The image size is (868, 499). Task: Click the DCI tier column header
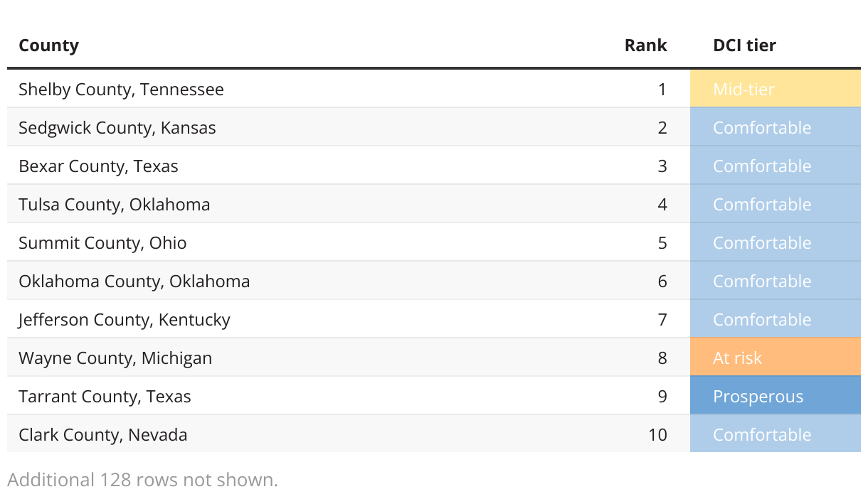tap(744, 45)
